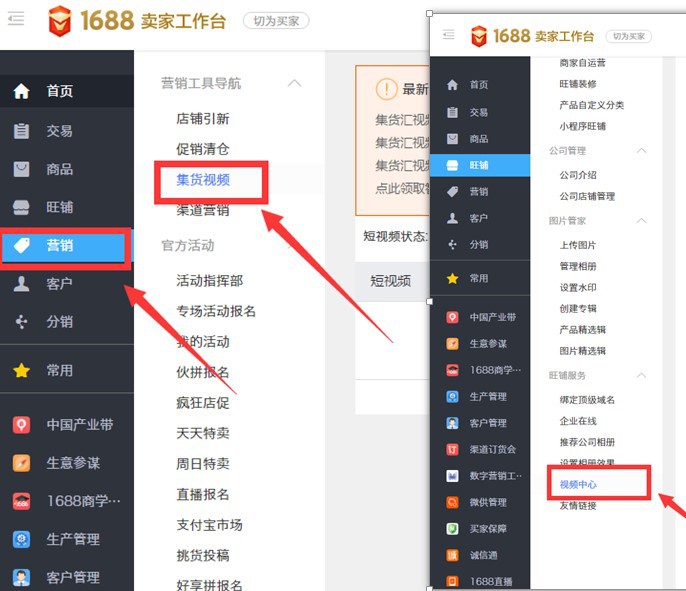Click the 客户管理 icon in left window
Viewport: 686px width, 591px height.
point(21,577)
